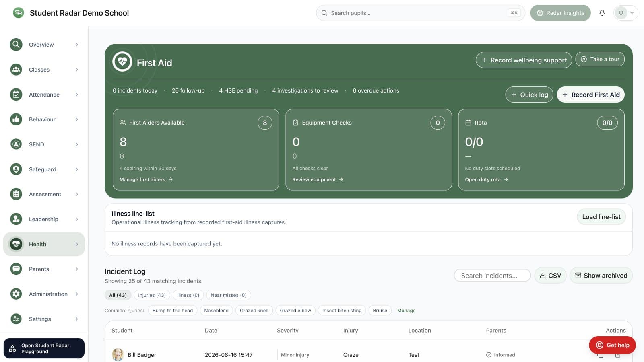Click Record First Aid button
The width and height of the screenshot is (644, 362).
[x=590, y=95]
